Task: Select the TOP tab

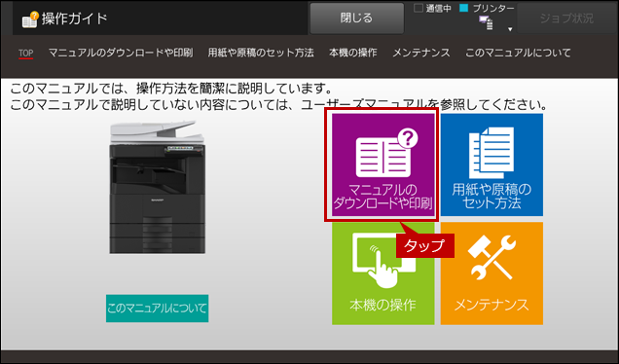Action: click(25, 53)
